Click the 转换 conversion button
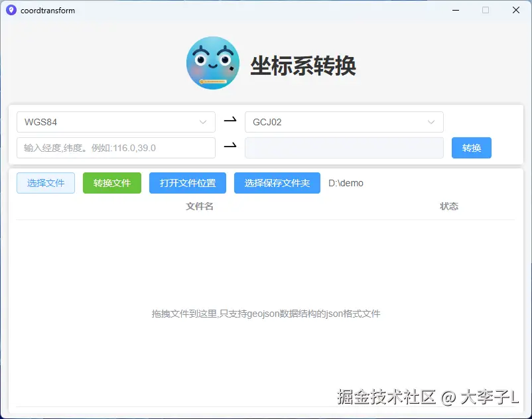The width and height of the screenshot is (532, 419). (471, 147)
